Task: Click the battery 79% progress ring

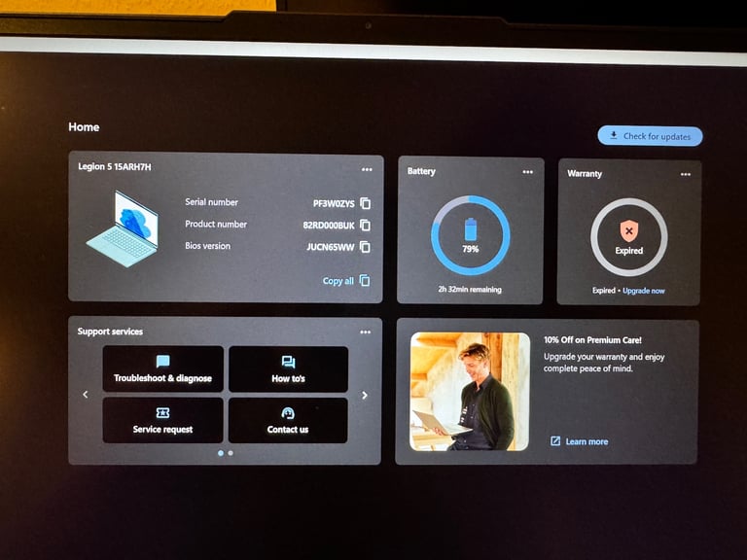Action: click(470, 235)
